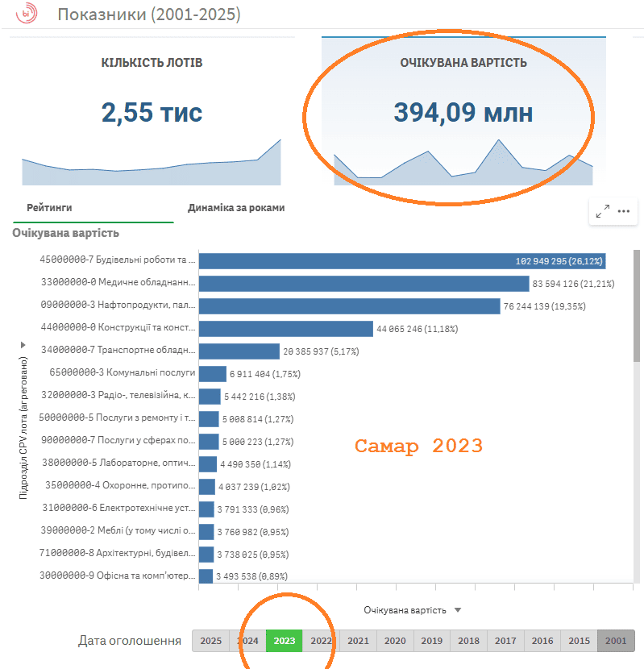Select year 2025 filter
Image resolution: width=644 pixels, height=669 pixels.
[x=210, y=642]
